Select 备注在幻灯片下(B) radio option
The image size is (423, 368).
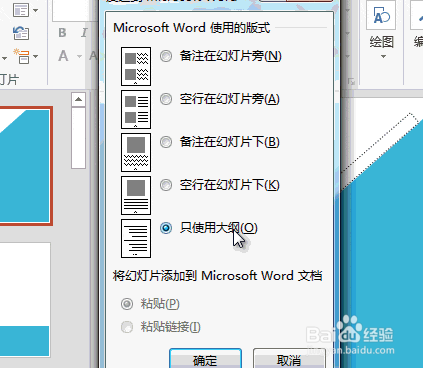coord(166,142)
